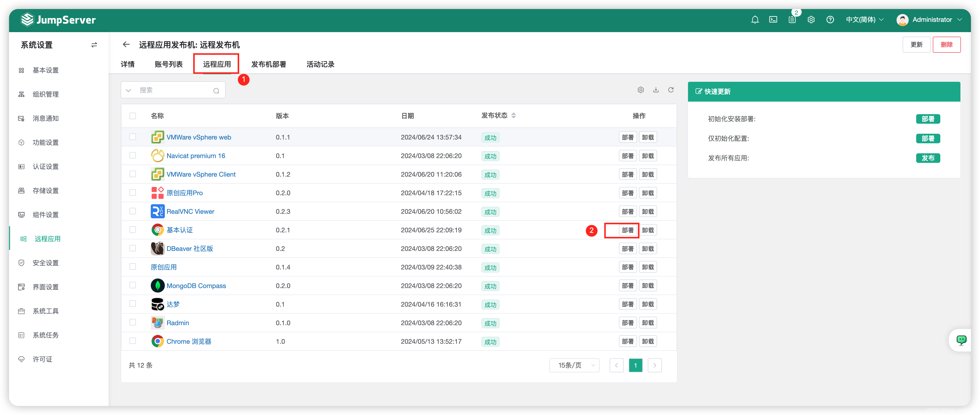Open the web terminal icon in top bar
This screenshot has width=980, height=415.
coord(773,19)
